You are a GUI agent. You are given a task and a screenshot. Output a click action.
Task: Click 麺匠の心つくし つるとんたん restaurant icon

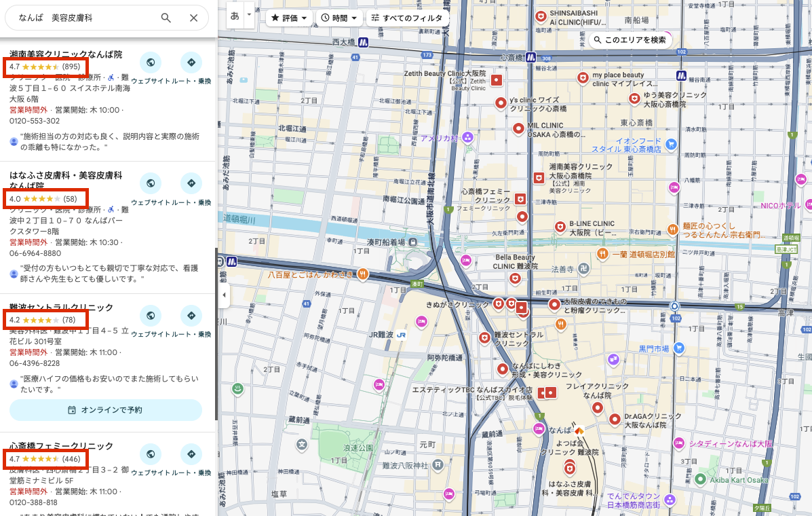point(673,229)
